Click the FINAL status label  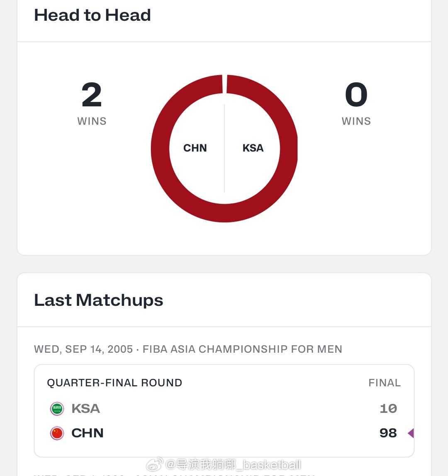[x=385, y=383]
